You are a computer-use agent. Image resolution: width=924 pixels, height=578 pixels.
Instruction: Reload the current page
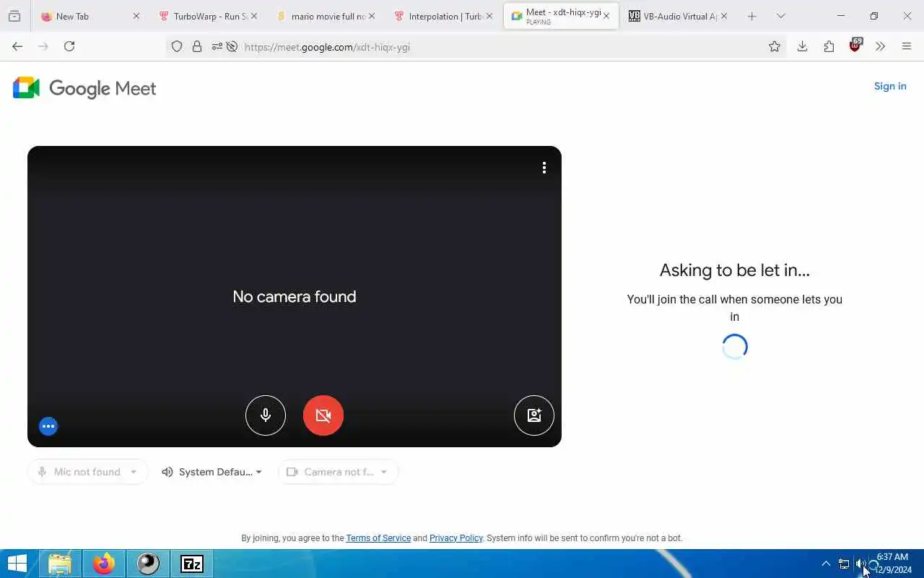pos(69,46)
